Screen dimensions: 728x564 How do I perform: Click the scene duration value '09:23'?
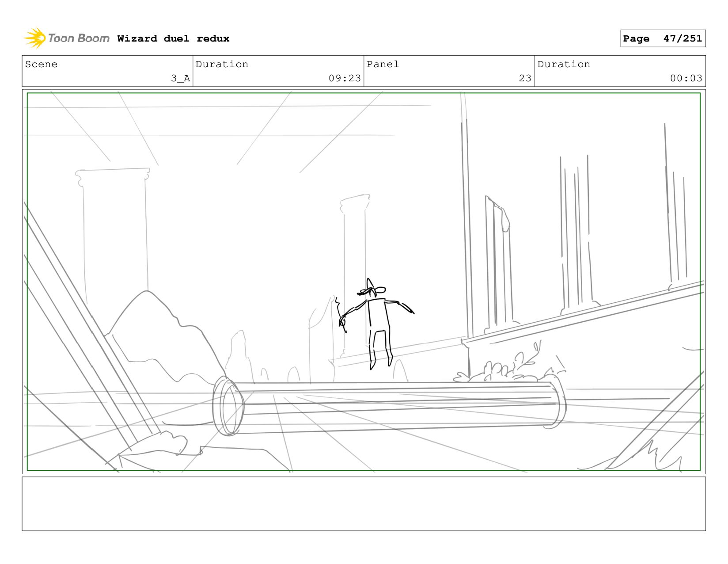click(345, 78)
